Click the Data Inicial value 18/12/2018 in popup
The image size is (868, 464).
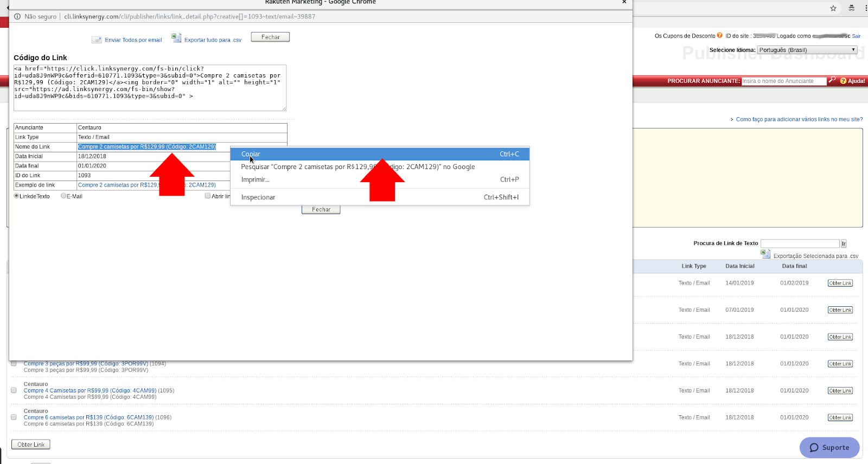[x=92, y=156]
